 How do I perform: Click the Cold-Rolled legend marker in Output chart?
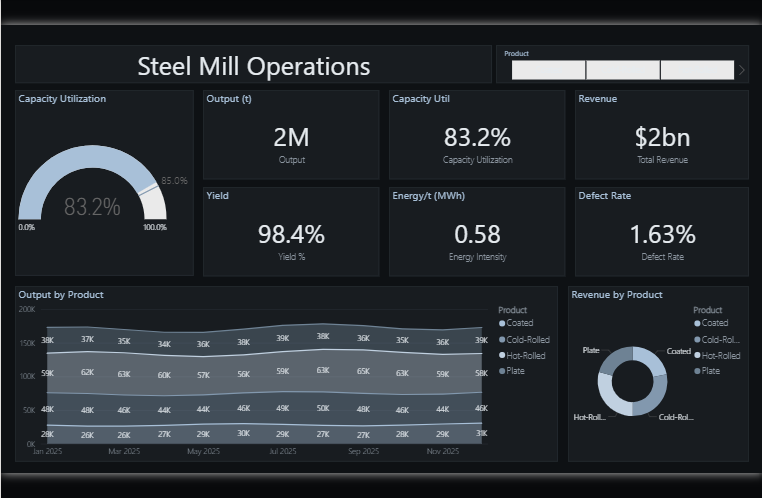coord(502,340)
